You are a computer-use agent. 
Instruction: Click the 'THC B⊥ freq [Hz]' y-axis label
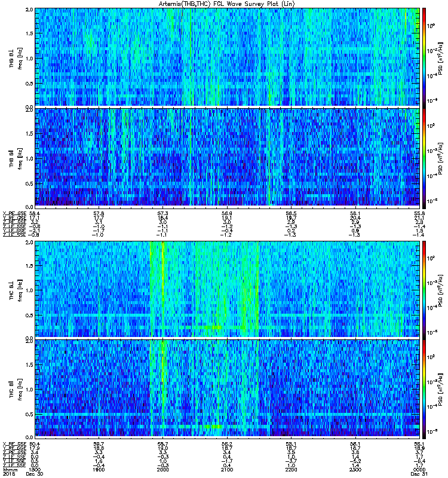(16, 290)
